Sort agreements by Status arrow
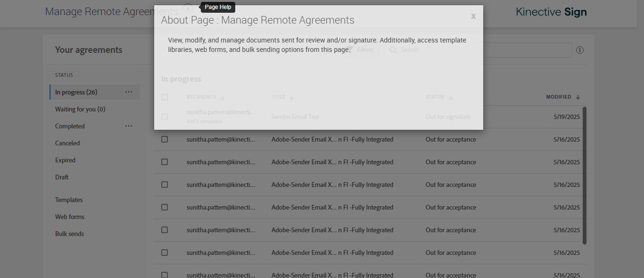 pos(451,97)
